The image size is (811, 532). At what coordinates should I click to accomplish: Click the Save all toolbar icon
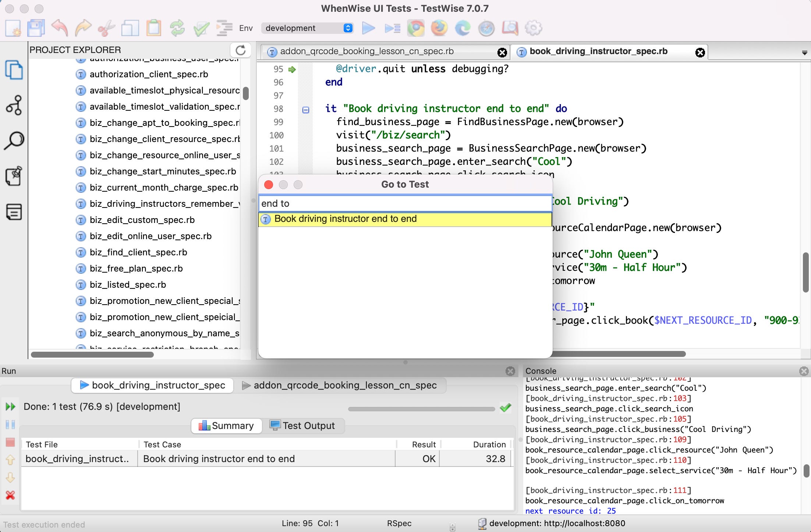coord(36,28)
